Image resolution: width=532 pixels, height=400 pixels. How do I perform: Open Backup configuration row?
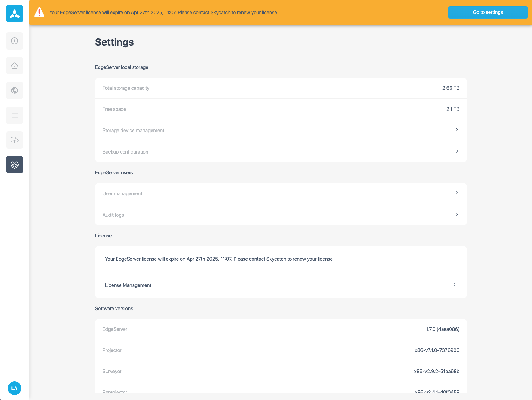[x=281, y=152]
